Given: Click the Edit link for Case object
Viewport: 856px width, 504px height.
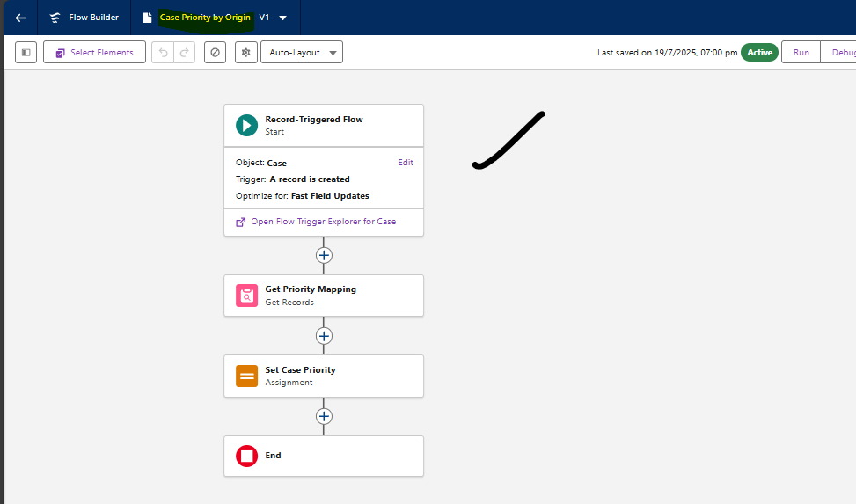Looking at the screenshot, I should click(x=406, y=163).
